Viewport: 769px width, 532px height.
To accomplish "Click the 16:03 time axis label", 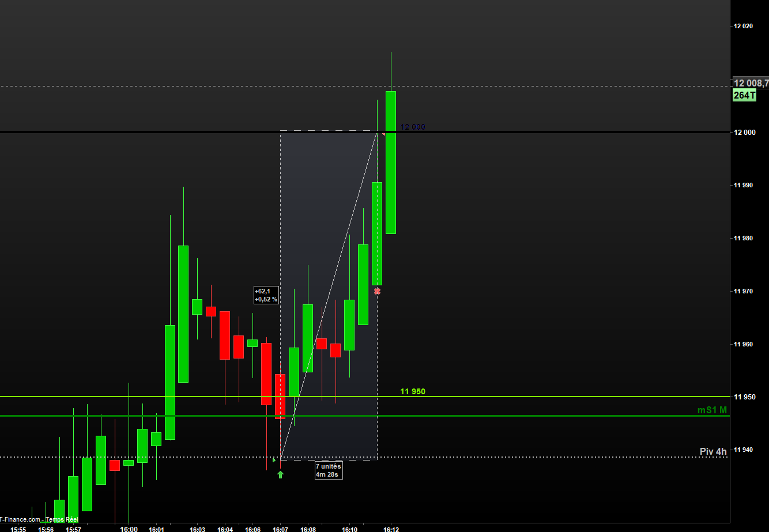I will (198, 529).
